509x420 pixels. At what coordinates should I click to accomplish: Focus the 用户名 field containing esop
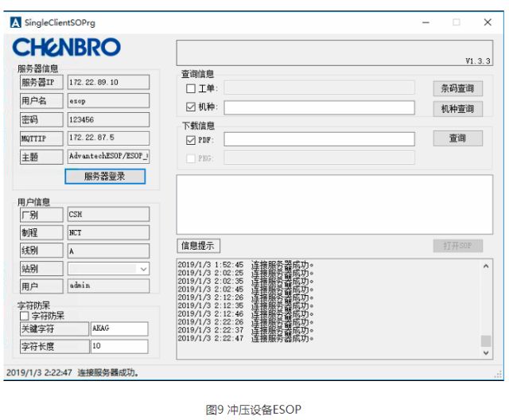coord(107,101)
